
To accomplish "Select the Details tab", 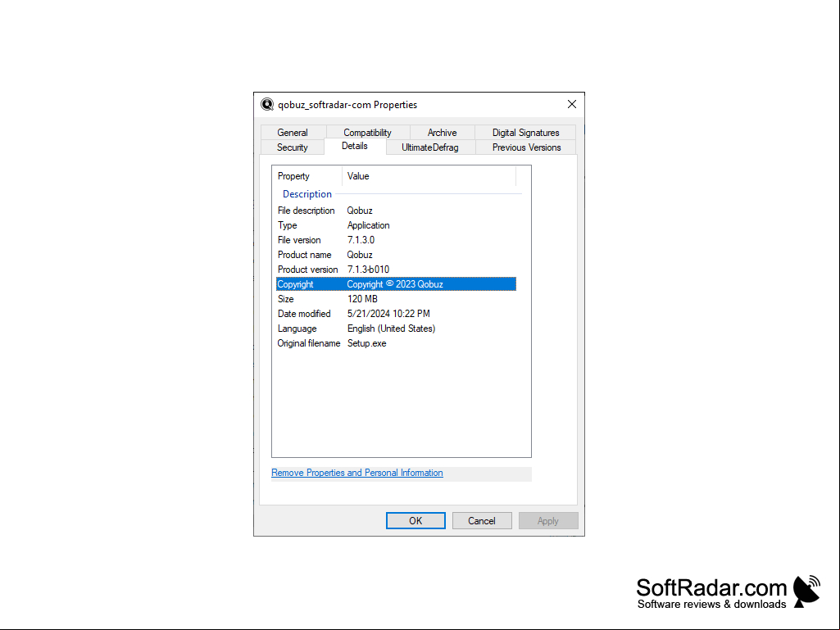I will (355, 147).
